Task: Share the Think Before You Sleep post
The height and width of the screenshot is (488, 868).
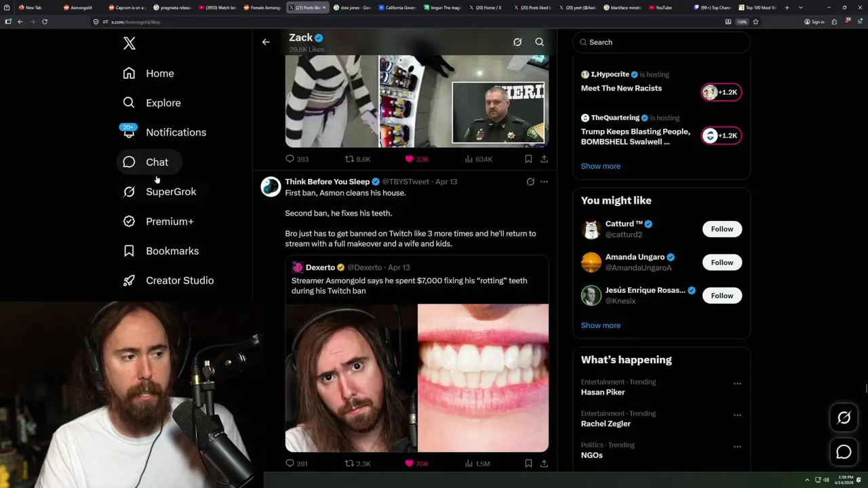Action: 544,464
